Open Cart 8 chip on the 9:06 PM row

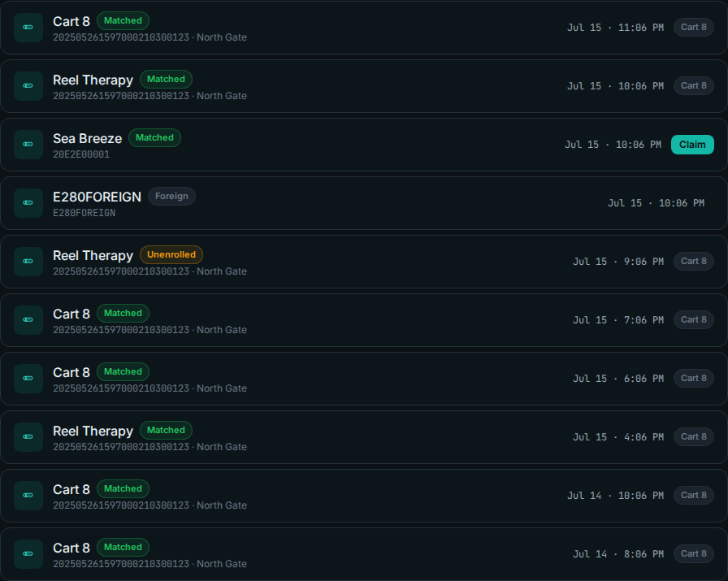click(x=694, y=262)
